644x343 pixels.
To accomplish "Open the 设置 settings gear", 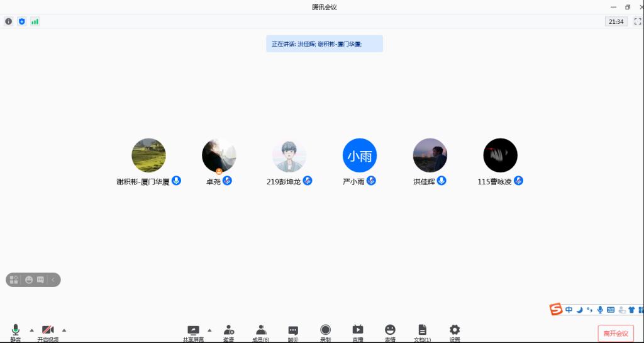I will point(455,330).
